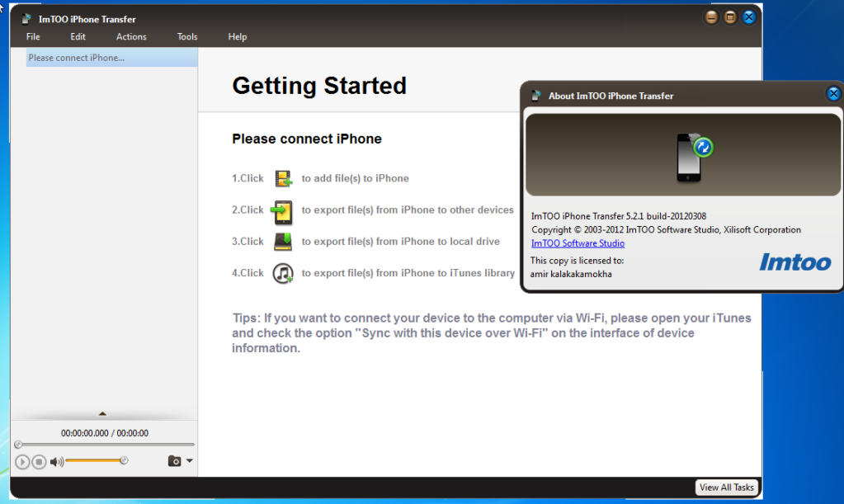Image resolution: width=844 pixels, height=504 pixels.
Task: Close the ImTOO iPhone Transfer main window
Action: point(749,17)
